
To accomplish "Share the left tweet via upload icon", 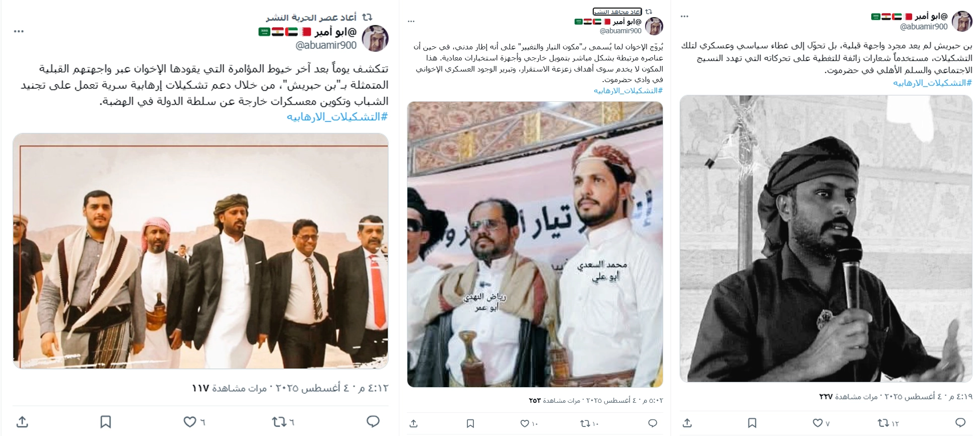I will click(x=22, y=422).
